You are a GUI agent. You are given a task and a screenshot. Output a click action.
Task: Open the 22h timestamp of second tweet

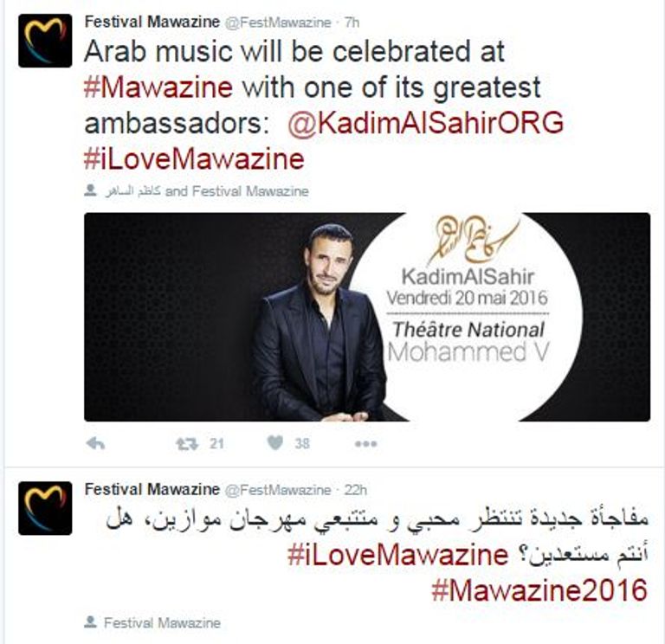point(355,490)
